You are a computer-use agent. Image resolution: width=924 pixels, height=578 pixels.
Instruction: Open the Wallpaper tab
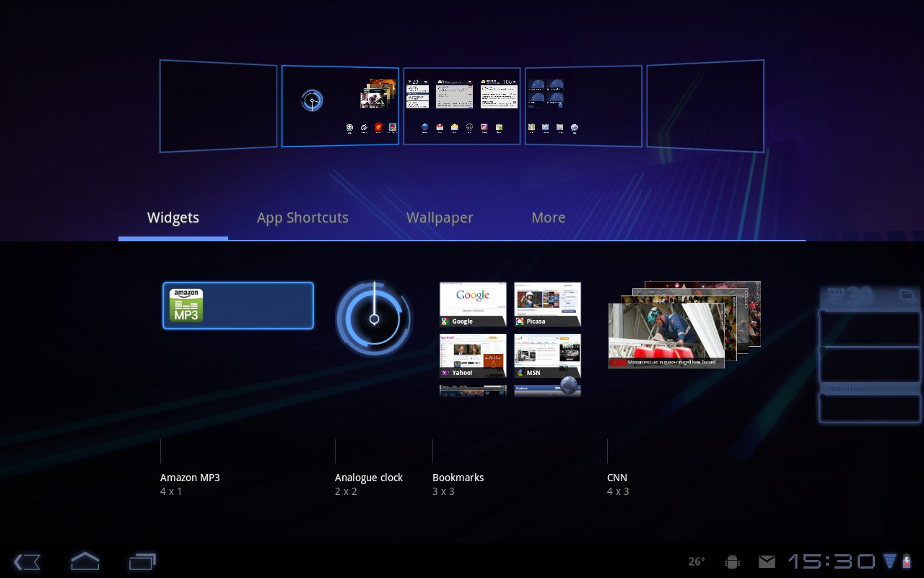[x=440, y=217]
